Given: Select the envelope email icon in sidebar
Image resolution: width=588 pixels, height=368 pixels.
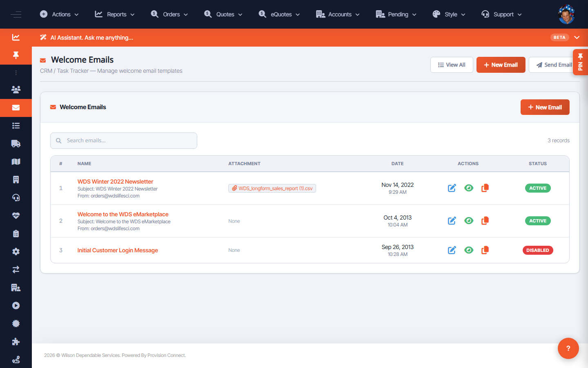Looking at the screenshot, I should (x=16, y=108).
